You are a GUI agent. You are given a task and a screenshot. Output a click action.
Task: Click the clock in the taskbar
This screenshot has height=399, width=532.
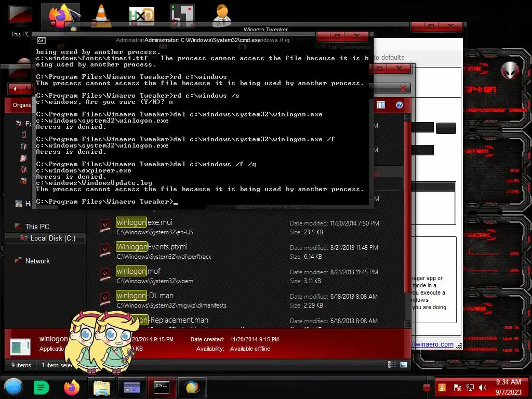[508, 387]
